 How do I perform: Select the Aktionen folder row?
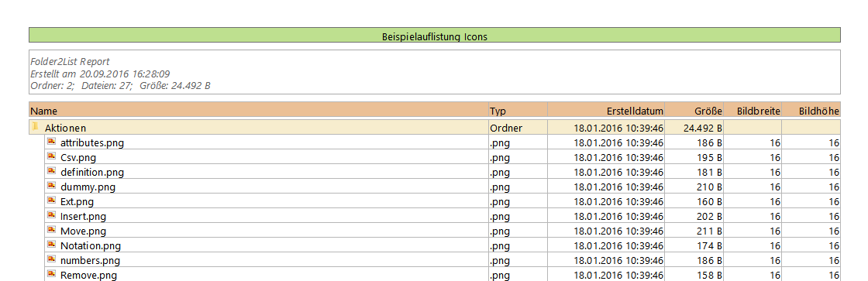[x=435, y=128]
